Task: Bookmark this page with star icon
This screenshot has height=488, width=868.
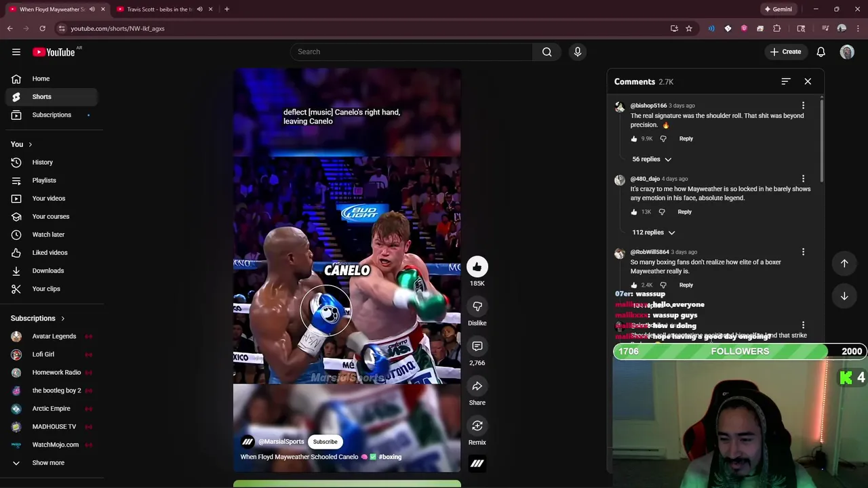Action: (689, 28)
